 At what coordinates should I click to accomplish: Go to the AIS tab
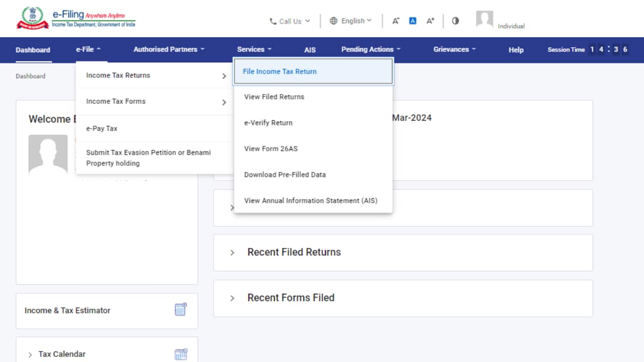[310, 50]
